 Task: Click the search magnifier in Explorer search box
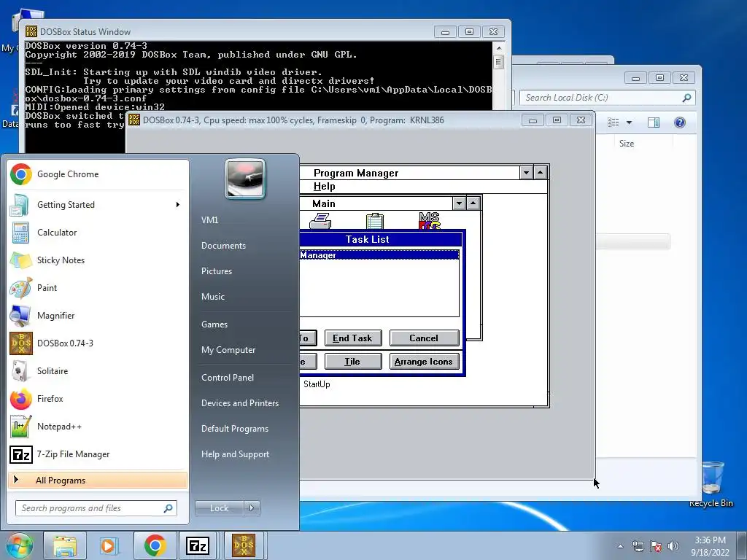(686, 98)
